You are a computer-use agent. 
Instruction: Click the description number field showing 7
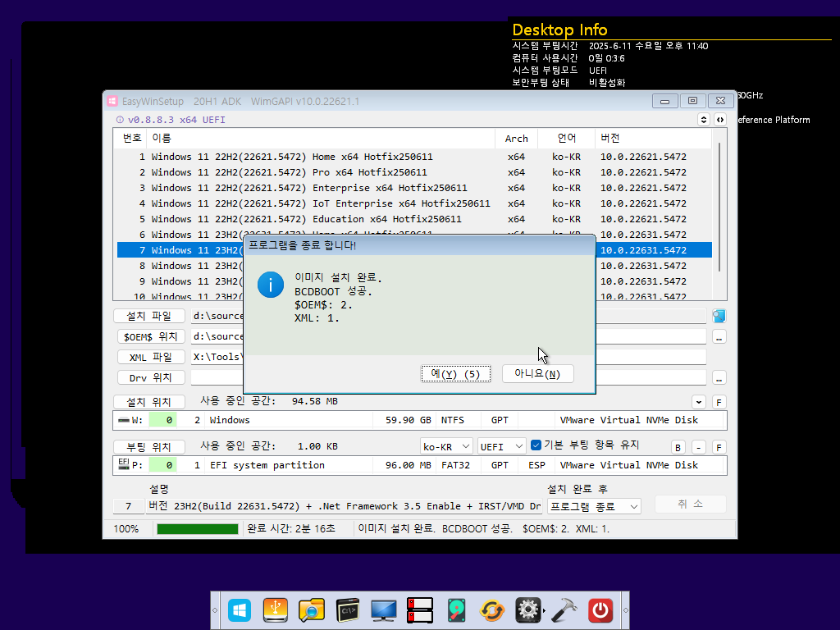(x=129, y=506)
